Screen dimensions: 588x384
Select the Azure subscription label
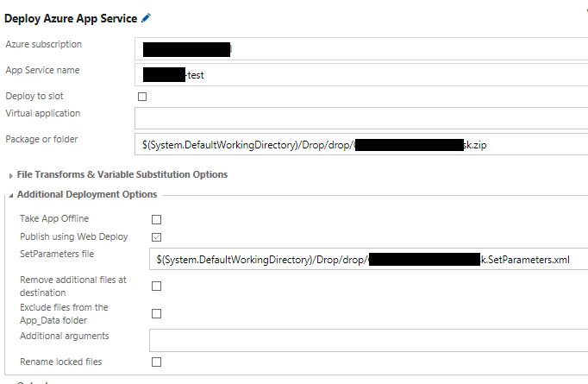[43, 44]
